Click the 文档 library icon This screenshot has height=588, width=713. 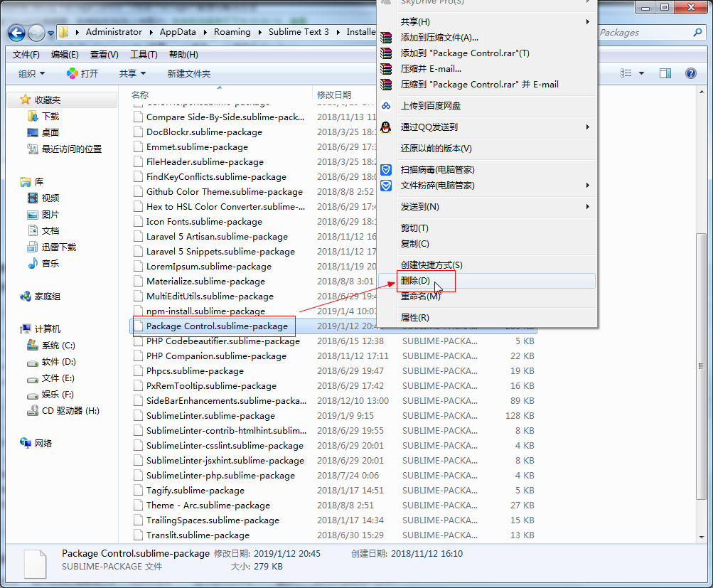33,230
